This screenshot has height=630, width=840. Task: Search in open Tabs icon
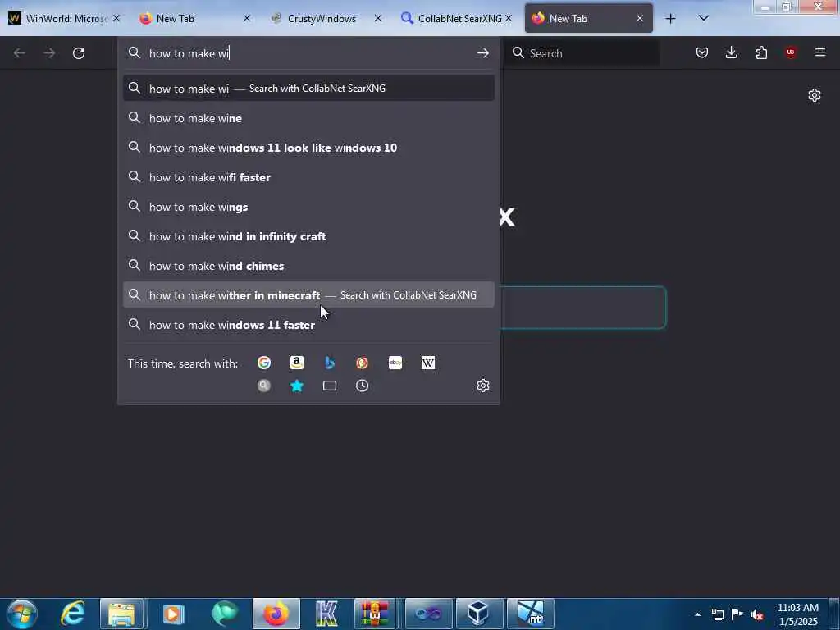pyautogui.click(x=330, y=386)
